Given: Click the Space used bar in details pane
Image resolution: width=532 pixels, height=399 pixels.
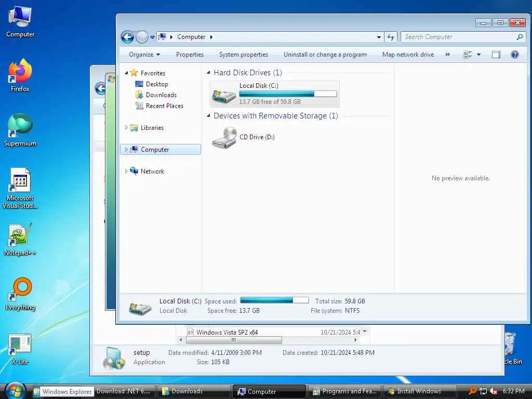Looking at the screenshot, I should point(274,300).
